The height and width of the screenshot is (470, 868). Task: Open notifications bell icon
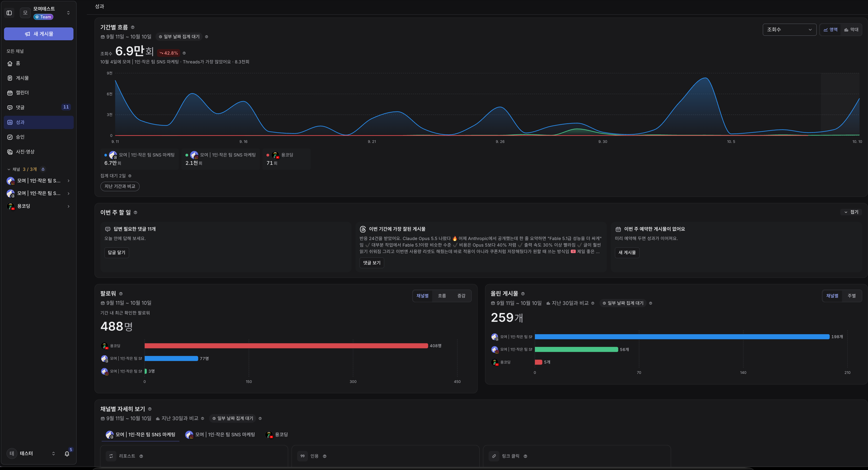(x=67, y=453)
